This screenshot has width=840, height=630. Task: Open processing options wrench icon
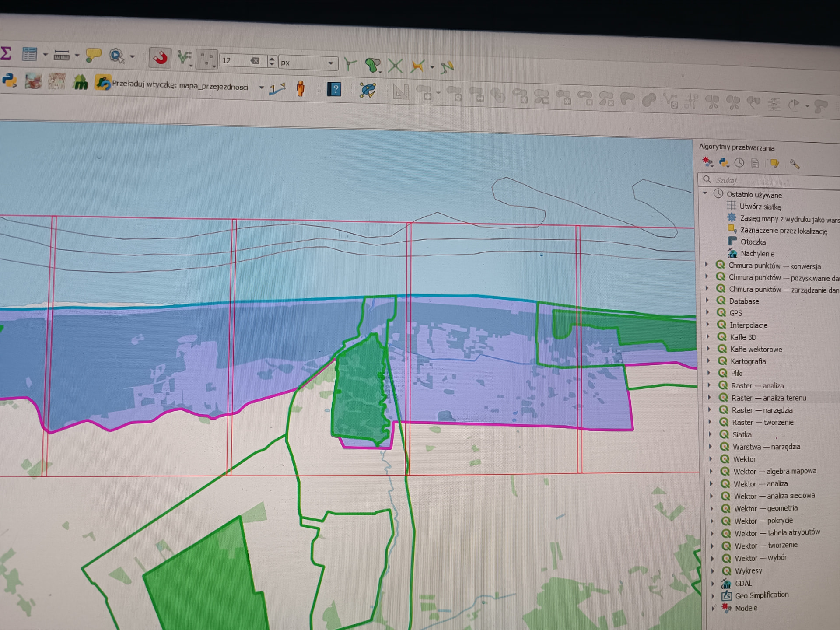pyautogui.click(x=794, y=164)
